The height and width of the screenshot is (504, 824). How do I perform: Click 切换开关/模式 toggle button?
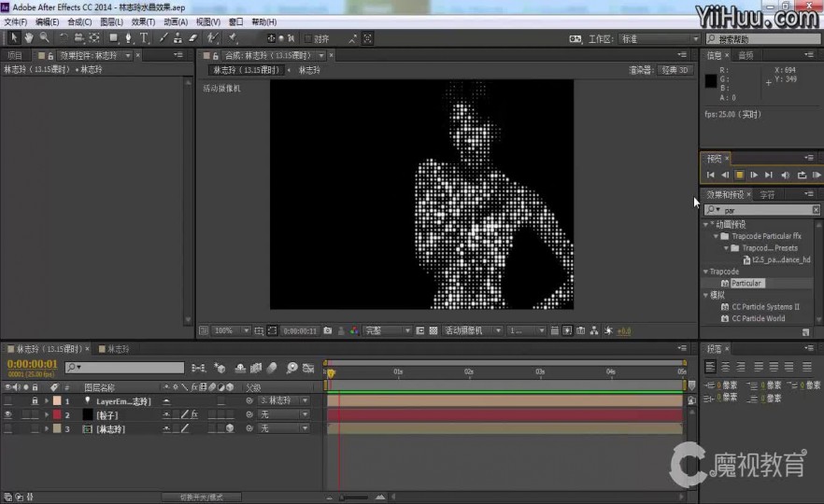coord(202,497)
